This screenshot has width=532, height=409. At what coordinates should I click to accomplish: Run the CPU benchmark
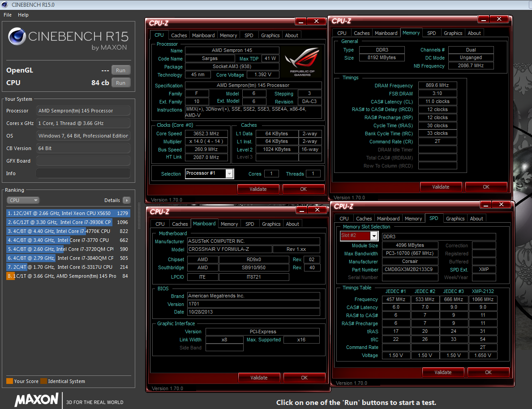click(120, 83)
